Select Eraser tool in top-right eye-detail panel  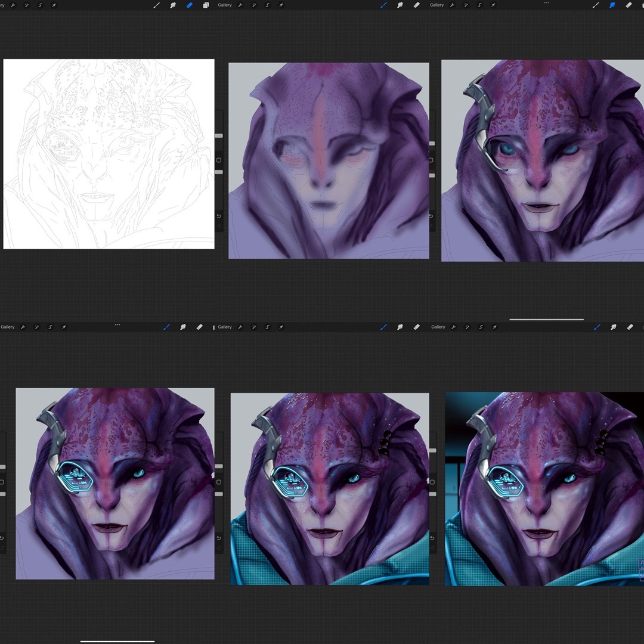click(x=628, y=5)
